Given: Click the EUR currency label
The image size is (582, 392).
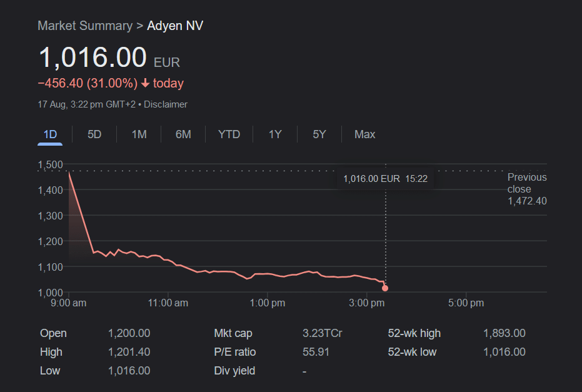Looking at the screenshot, I should (167, 63).
